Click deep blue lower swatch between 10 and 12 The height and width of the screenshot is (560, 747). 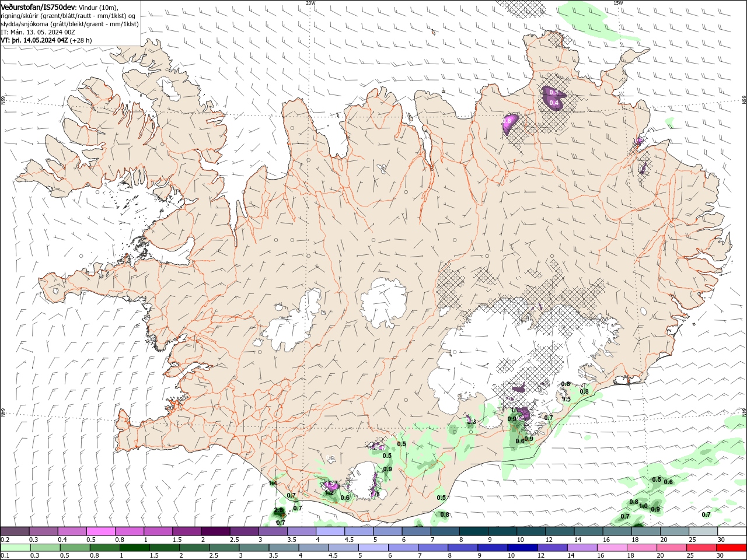point(522,548)
